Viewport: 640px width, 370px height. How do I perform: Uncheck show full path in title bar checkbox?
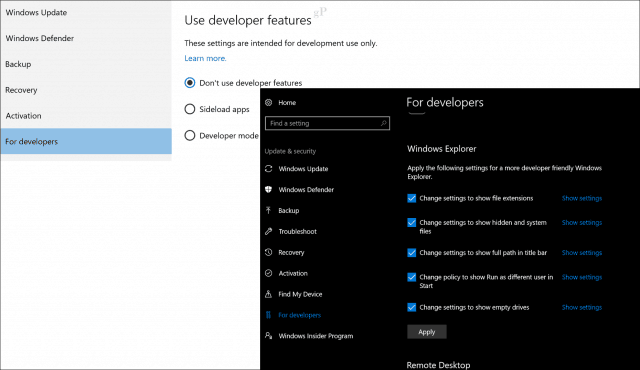(412, 253)
